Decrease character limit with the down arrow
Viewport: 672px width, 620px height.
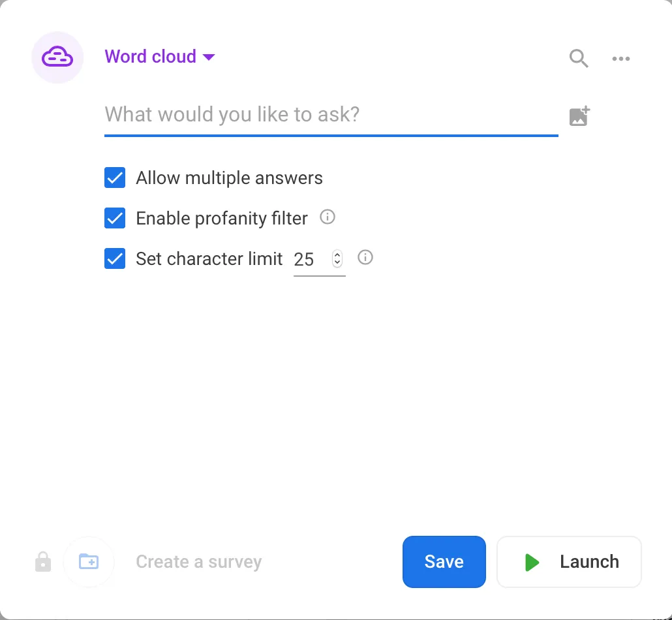[337, 263]
